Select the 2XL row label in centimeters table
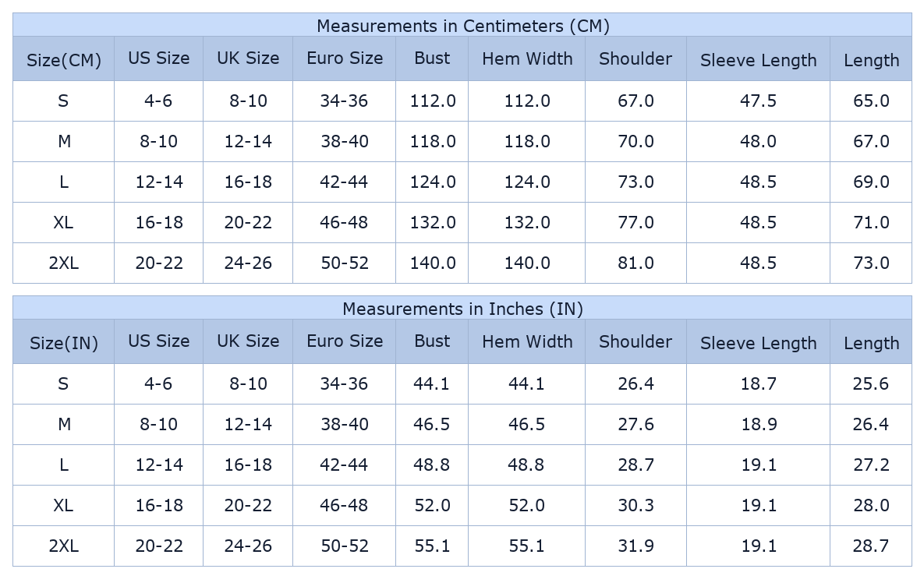The height and width of the screenshot is (583, 924). pyautogui.click(x=64, y=263)
